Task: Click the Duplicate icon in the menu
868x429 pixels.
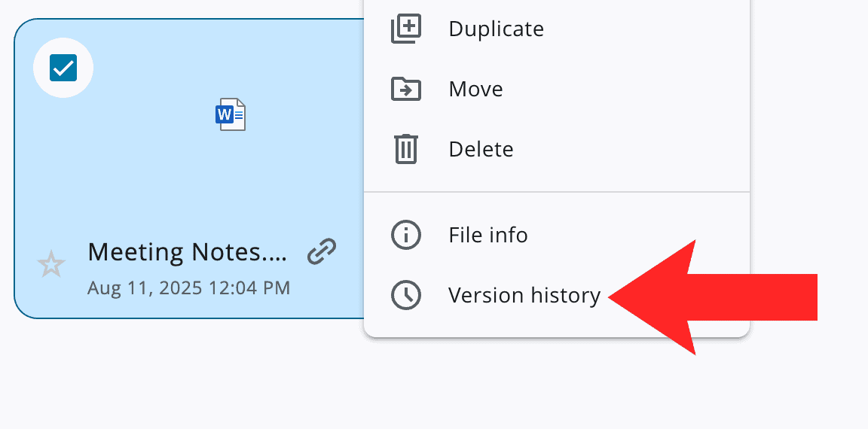Action: 405,29
